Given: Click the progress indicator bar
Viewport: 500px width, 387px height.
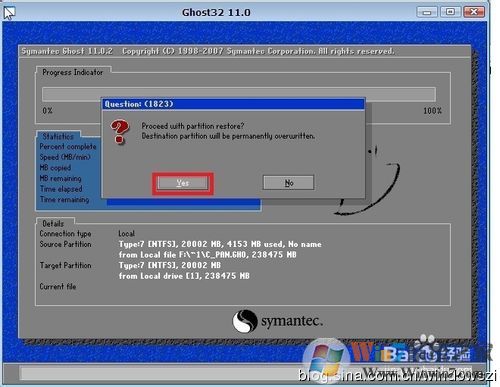Looking at the screenshot, I should (239, 94).
